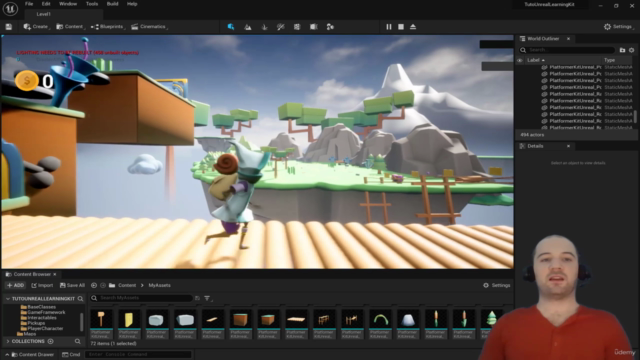Click Save All in Content Browser

pos(72,285)
